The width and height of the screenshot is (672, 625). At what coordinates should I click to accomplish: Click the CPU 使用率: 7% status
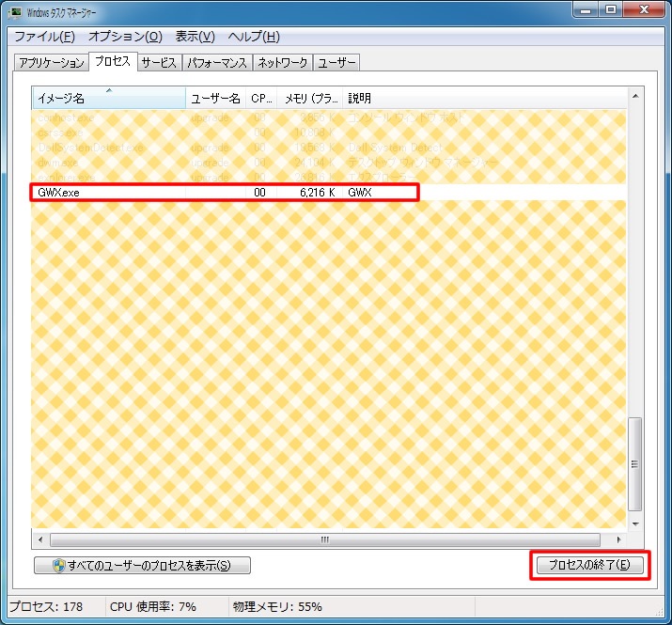click(153, 606)
